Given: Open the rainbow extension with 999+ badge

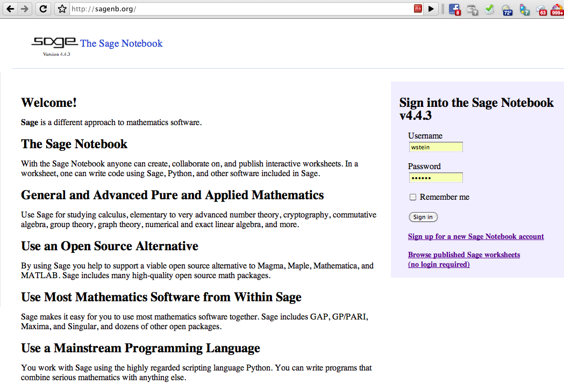Looking at the screenshot, I should pos(557,10).
